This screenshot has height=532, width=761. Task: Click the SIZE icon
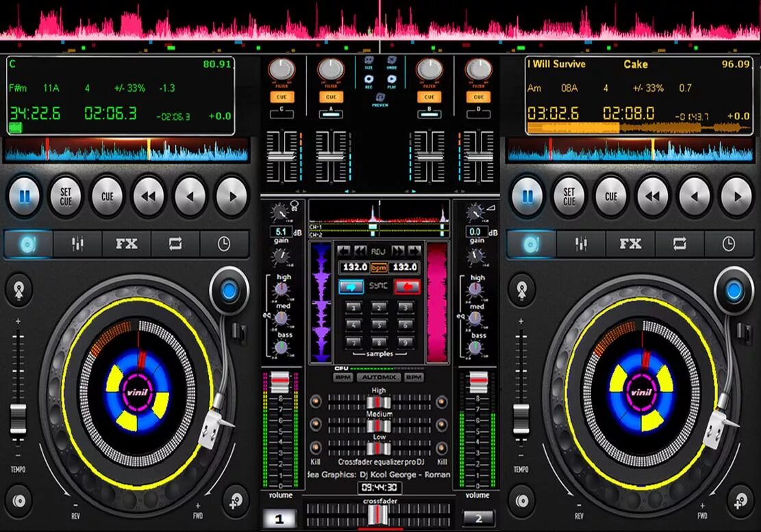coord(369,62)
